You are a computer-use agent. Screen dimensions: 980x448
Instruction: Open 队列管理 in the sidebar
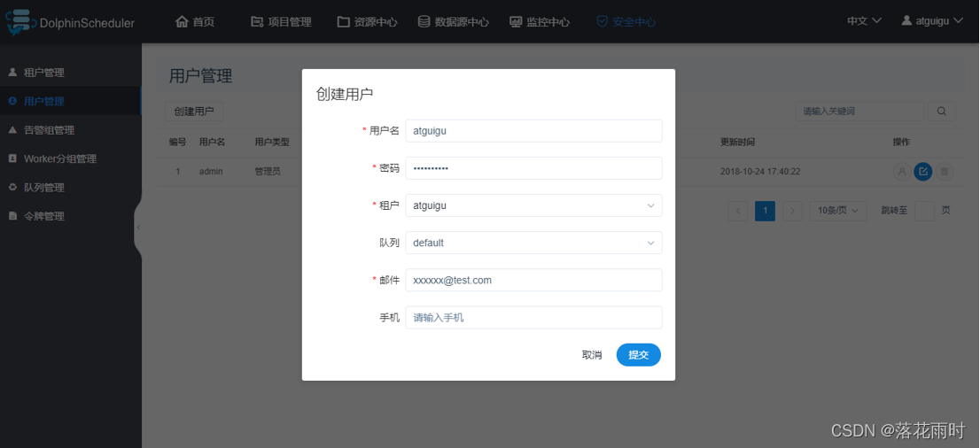(71, 188)
